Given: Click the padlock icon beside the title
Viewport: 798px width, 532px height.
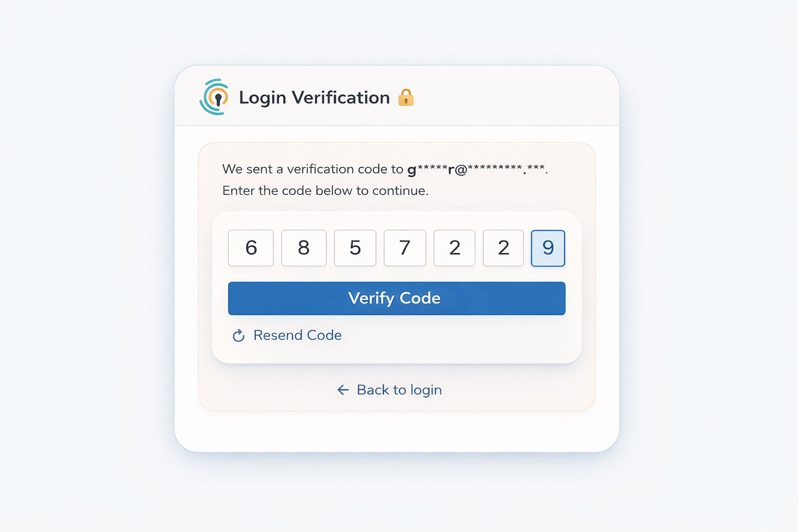Looking at the screenshot, I should coord(406,97).
